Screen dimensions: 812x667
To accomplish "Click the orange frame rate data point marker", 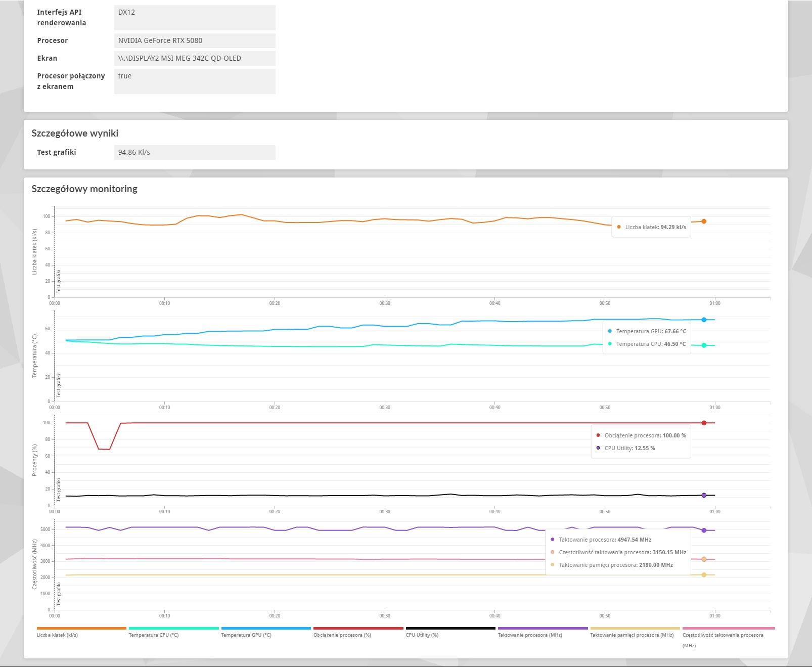I will point(704,221).
